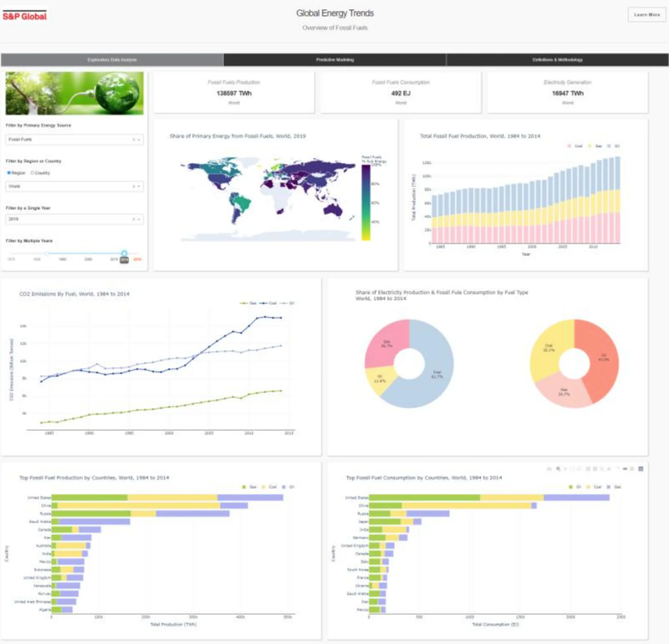Enable the lasso select tool
The image size is (669, 644).
(579, 469)
